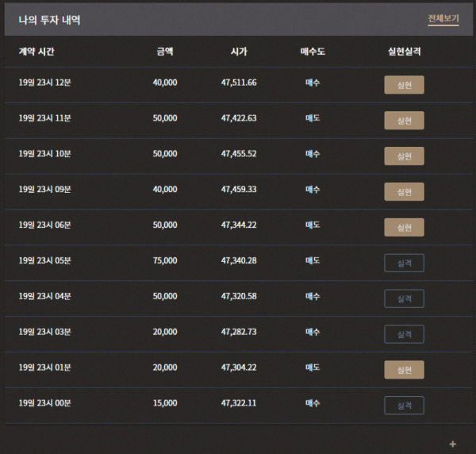
Task: Click the 매수도 column header
Action: [313, 52]
